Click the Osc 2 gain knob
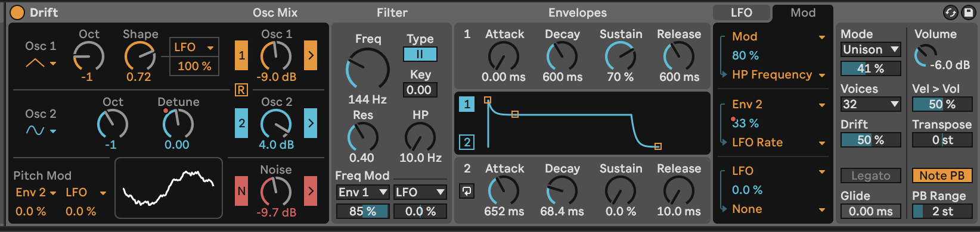The image size is (980, 232). coord(276,125)
